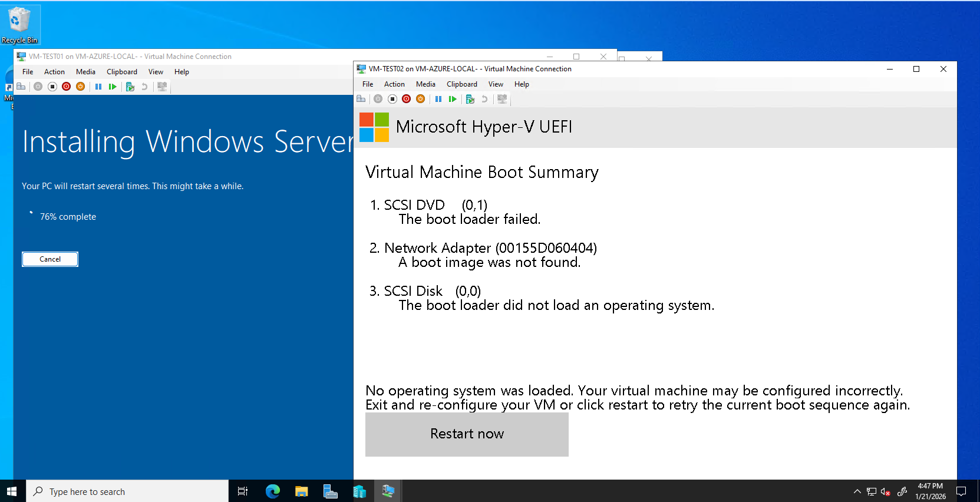Image resolution: width=980 pixels, height=502 pixels.
Task: Pause the VM-TEST01 virtual machine
Action: [x=98, y=87]
